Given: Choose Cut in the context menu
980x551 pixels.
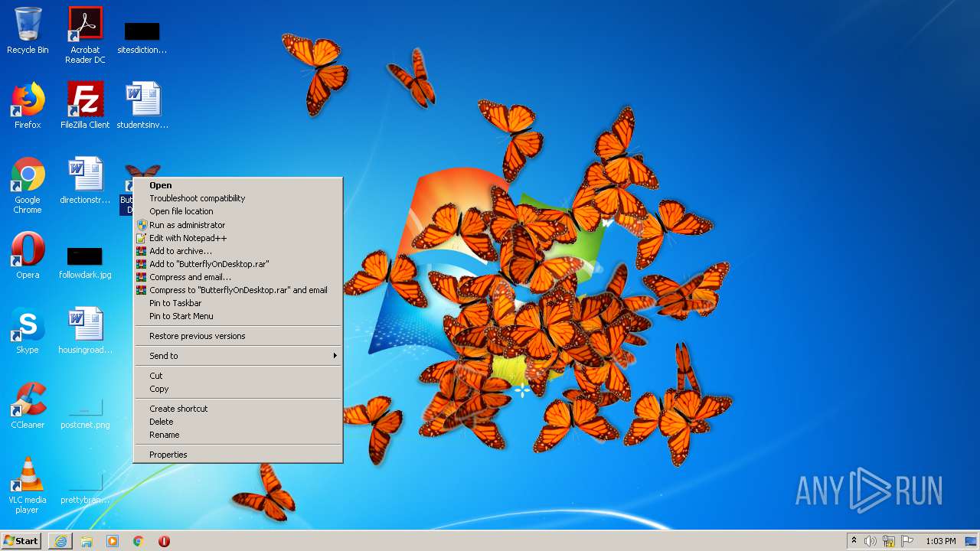Looking at the screenshot, I should (x=238, y=376).
